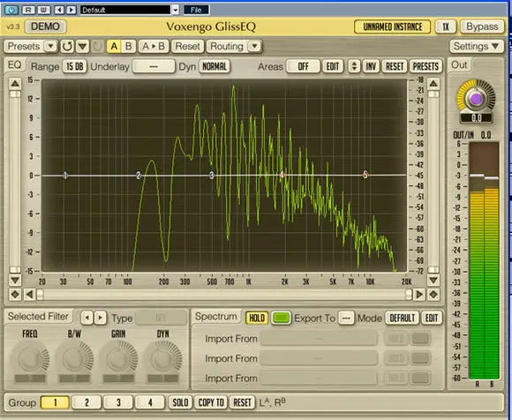
Task: Click left diamond zoom icon below graph
Action: (x=15, y=295)
